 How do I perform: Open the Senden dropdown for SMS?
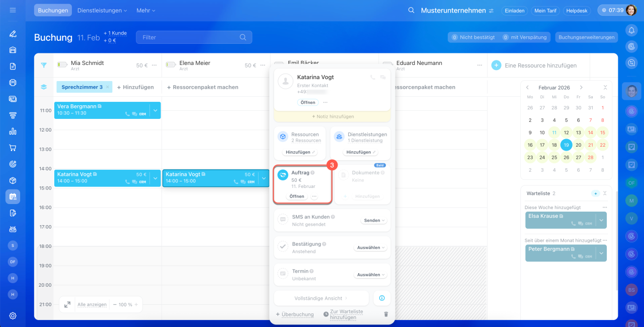point(374,221)
